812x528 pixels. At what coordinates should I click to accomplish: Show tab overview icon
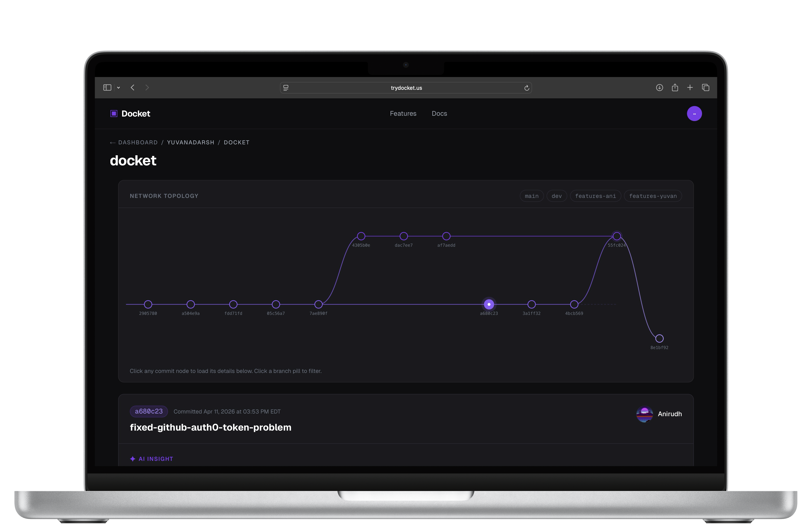pos(706,88)
